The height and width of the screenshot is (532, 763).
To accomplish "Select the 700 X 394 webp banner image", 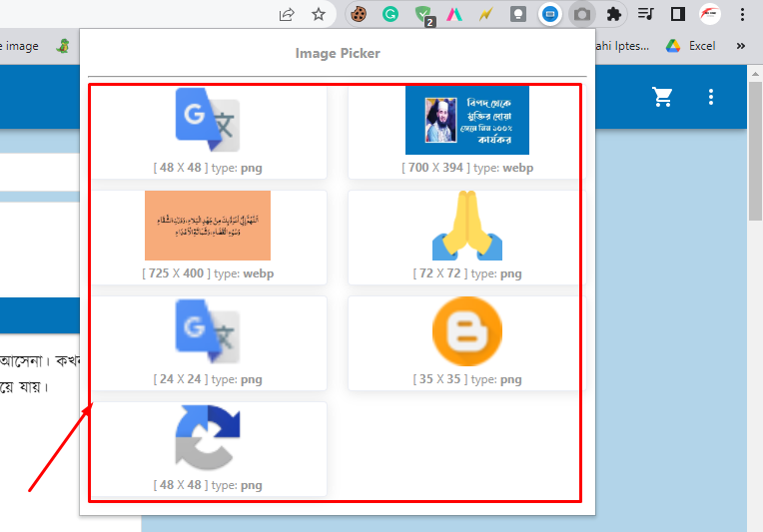I will click(x=467, y=120).
